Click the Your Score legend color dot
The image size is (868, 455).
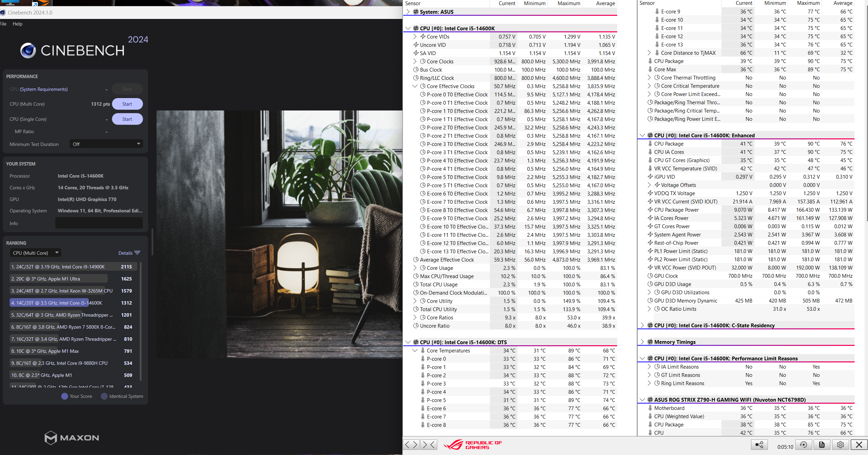65,396
